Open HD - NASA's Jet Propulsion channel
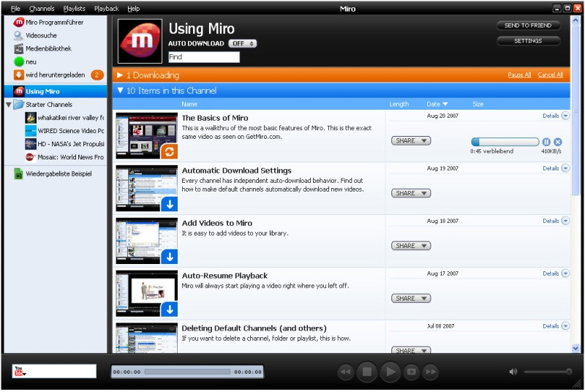 tap(65, 144)
